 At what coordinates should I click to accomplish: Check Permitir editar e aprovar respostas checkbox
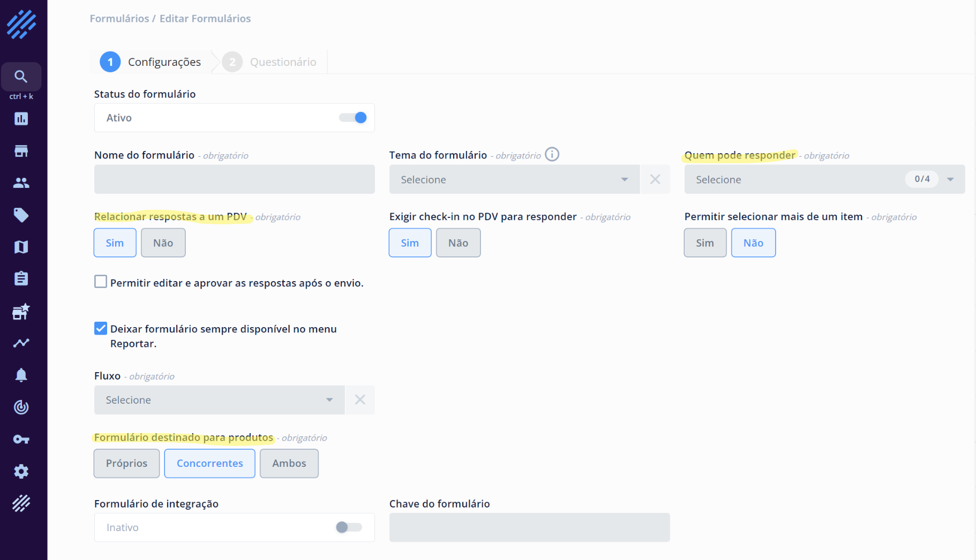click(x=101, y=282)
